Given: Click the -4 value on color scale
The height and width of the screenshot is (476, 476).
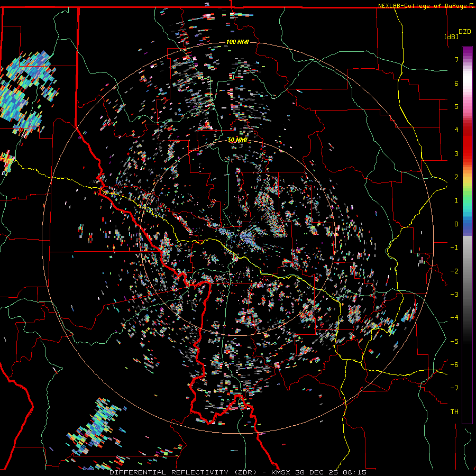Looking at the screenshot, I should pyautogui.click(x=454, y=318).
